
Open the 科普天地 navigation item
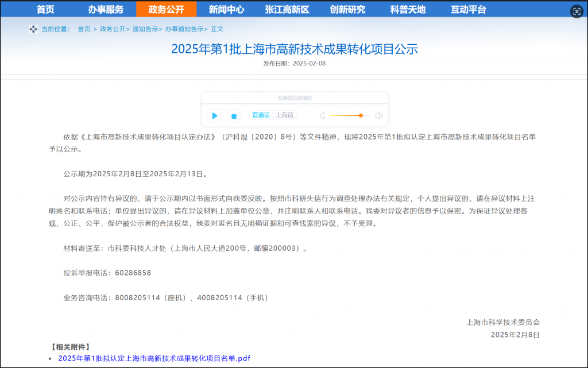tap(408, 9)
